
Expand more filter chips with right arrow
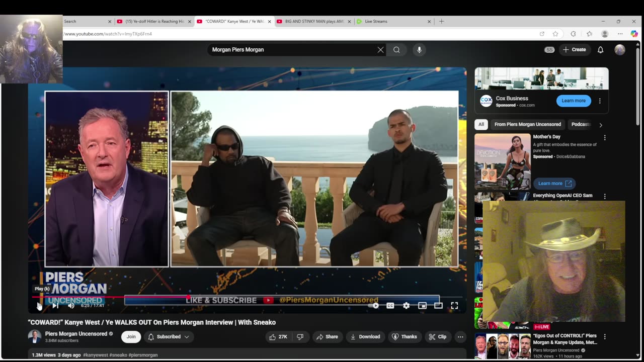[x=600, y=125]
